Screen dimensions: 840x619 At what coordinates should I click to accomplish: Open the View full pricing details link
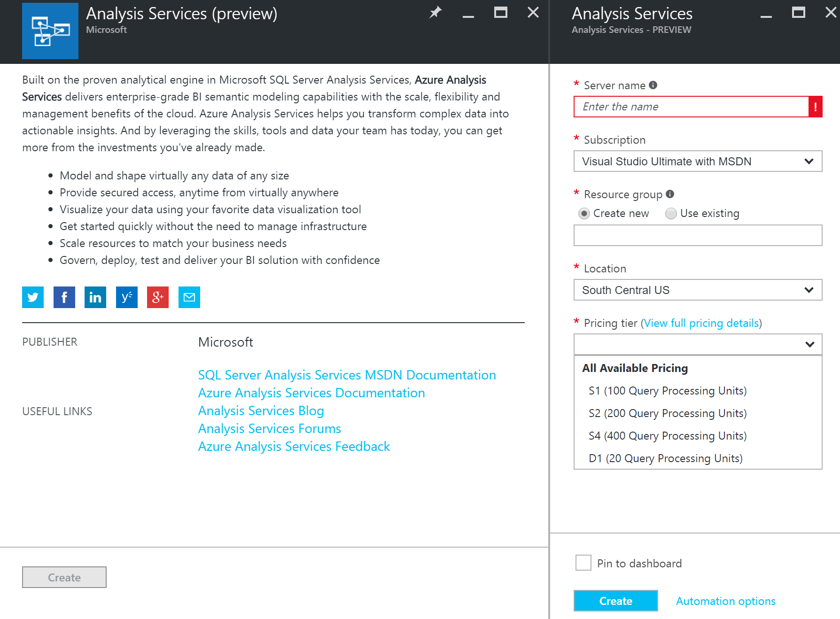point(701,323)
